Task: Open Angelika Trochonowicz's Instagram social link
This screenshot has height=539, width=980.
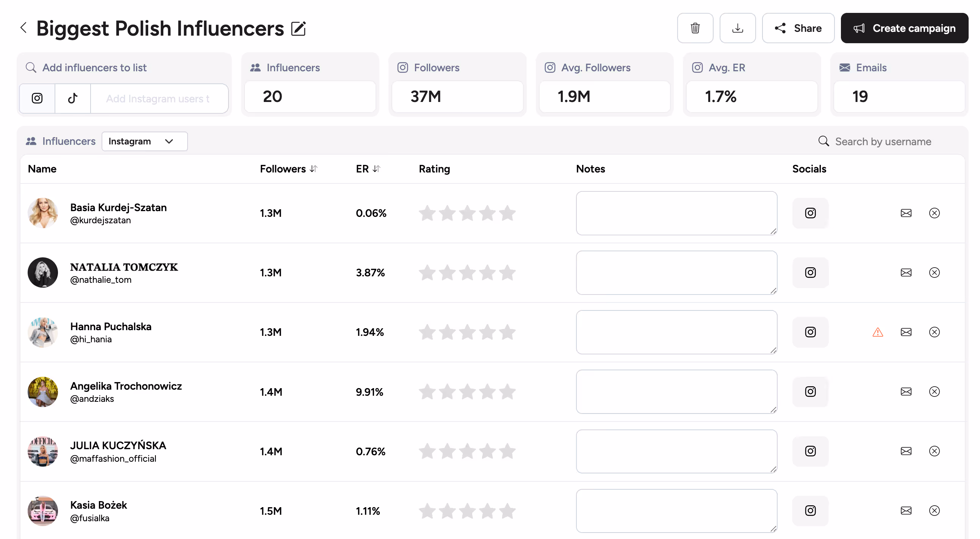Action: pos(810,392)
